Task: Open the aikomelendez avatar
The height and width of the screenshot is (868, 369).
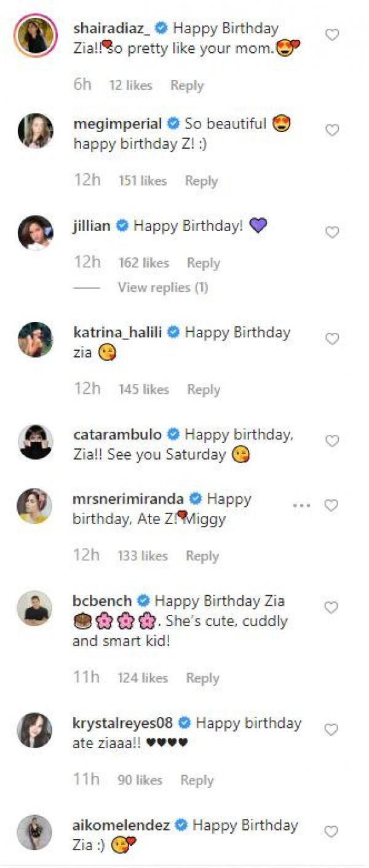Action: [x=35, y=832]
